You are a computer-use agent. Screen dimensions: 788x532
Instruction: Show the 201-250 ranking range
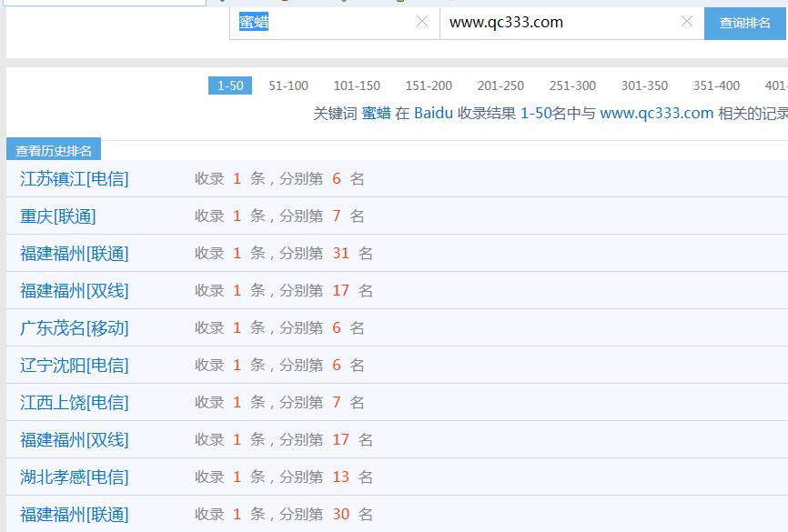click(500, 85)
